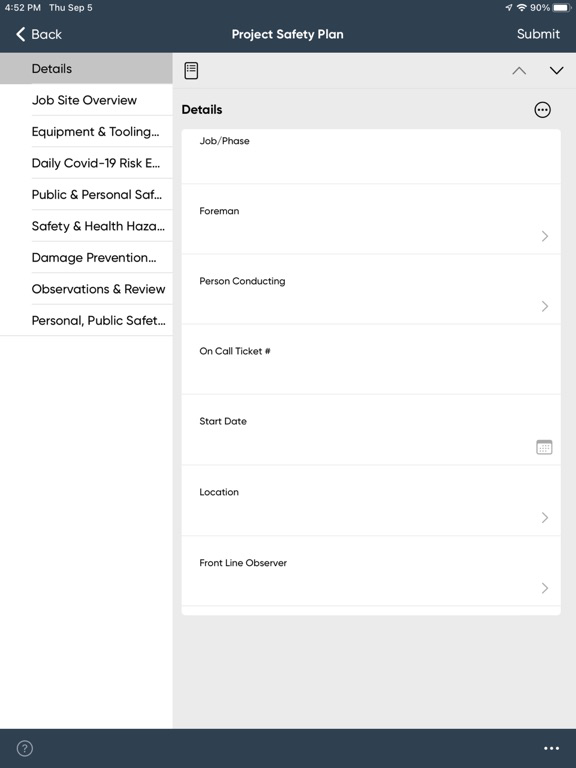Select Job Site Overview section
The height and width of the screenshot is (768, 576).
click(x=86, y=100)
